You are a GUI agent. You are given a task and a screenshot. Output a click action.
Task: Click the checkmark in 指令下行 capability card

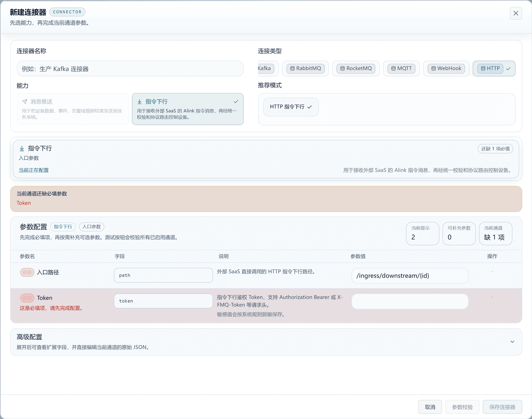[x=236, y=102]
